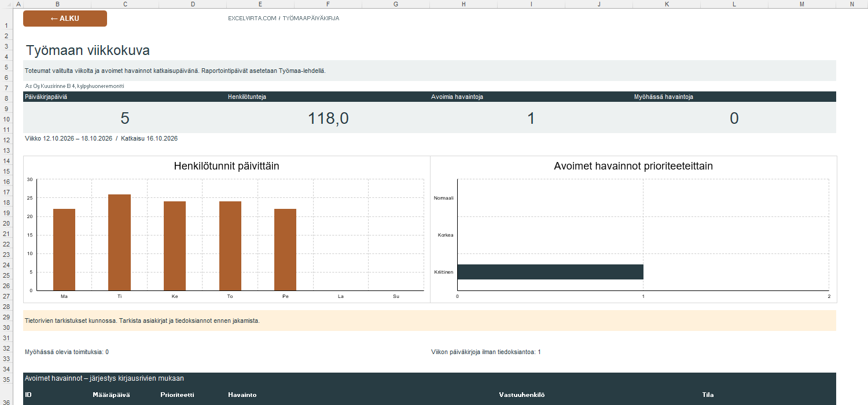
Task: Click the "Henkilötunteja" KPI label
Action: pyautogui.click(x=247, y=97)
